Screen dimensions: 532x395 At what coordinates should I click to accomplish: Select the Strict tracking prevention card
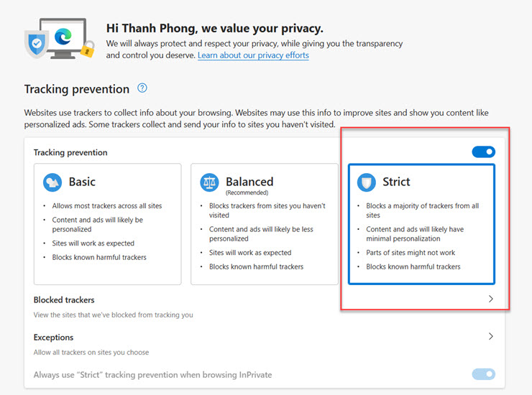pyautogui.click(x=421, y=224)
